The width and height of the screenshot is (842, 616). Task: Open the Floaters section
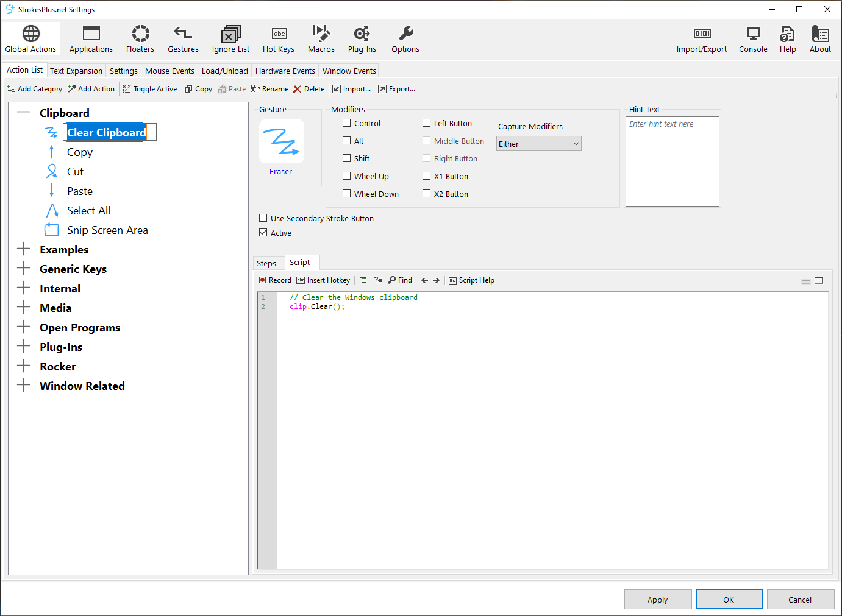(x=140, y=39)
